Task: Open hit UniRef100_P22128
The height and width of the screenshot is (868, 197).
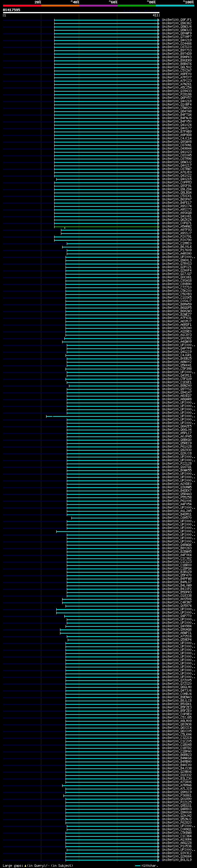Action: [177, 463]
